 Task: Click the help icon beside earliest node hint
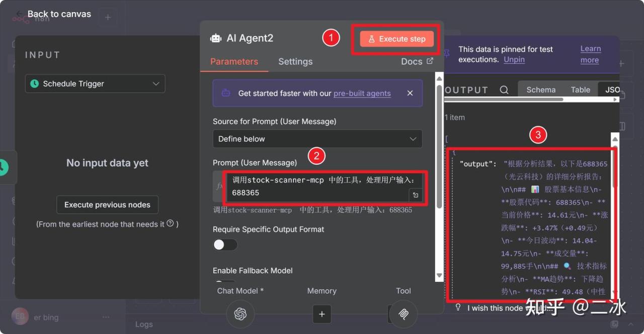coord(170,223)
